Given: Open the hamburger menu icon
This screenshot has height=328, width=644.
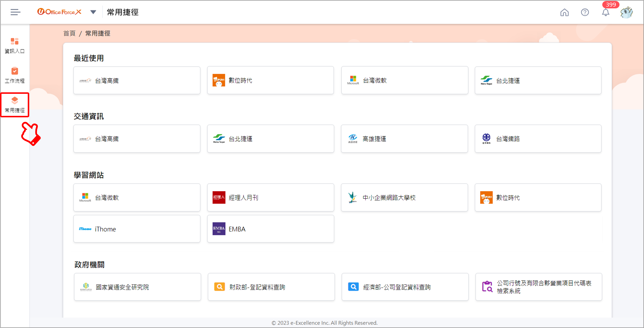Looking at the screenshot, I should 15,12.
